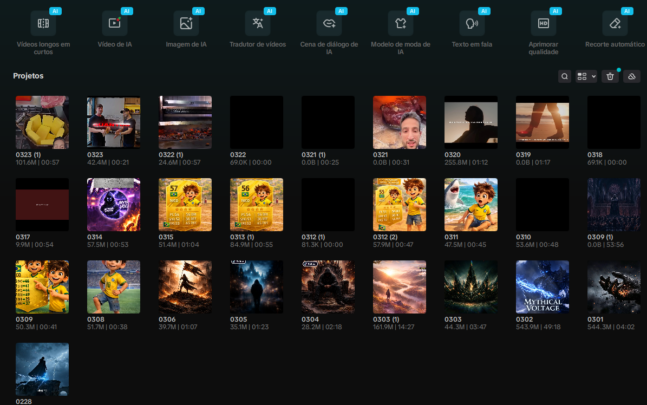The height and width of the screenshot is (405, 647).
Task: Open project 0302 Mythical Voltage thumbnail
Action: 542,287
